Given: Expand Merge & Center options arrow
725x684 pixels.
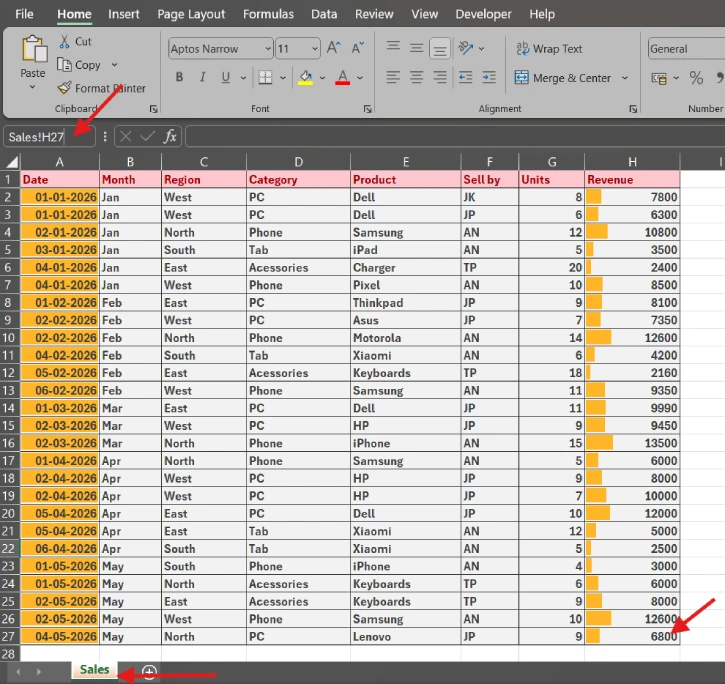Looking at the screenshot, I should (x=625, y=78).
